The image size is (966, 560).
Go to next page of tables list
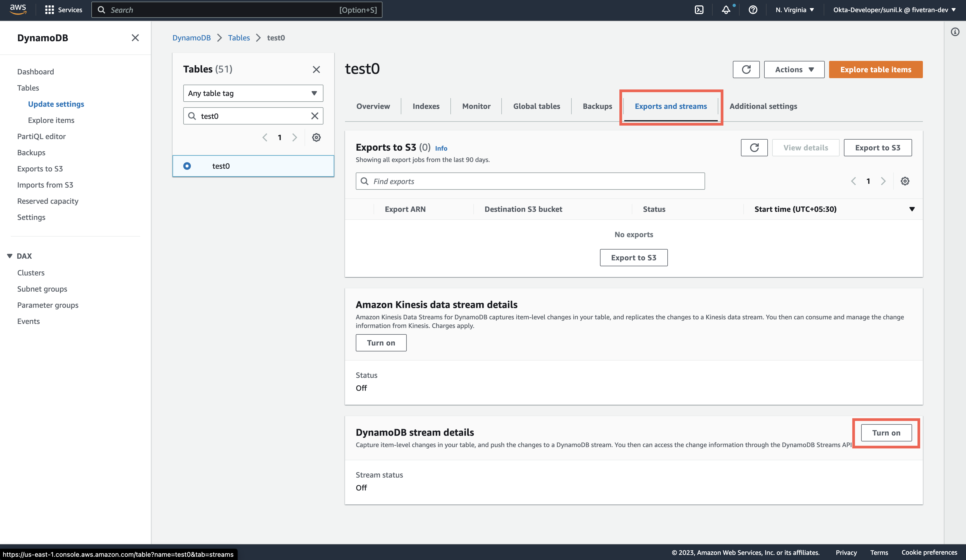tap(294, 137)
